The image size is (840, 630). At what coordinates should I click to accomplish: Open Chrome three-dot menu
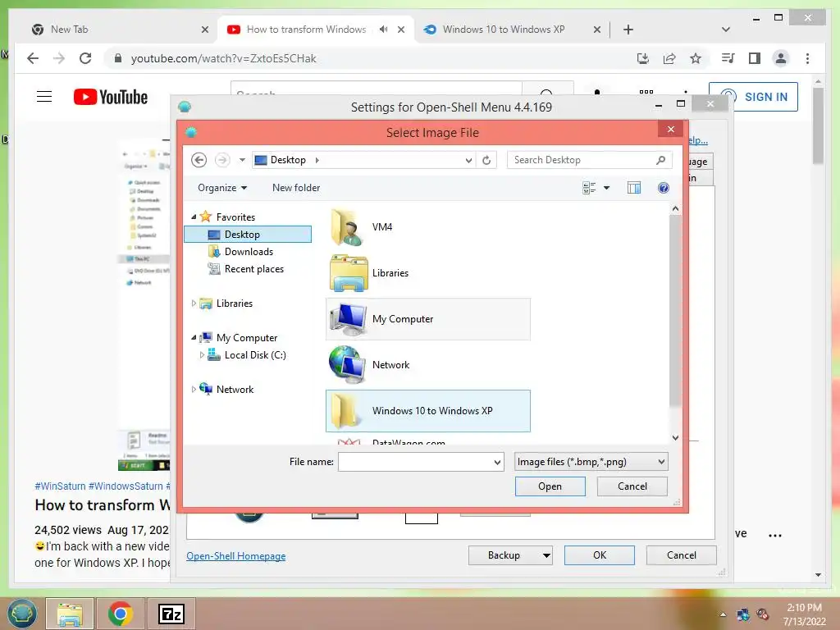click(807, 58)
